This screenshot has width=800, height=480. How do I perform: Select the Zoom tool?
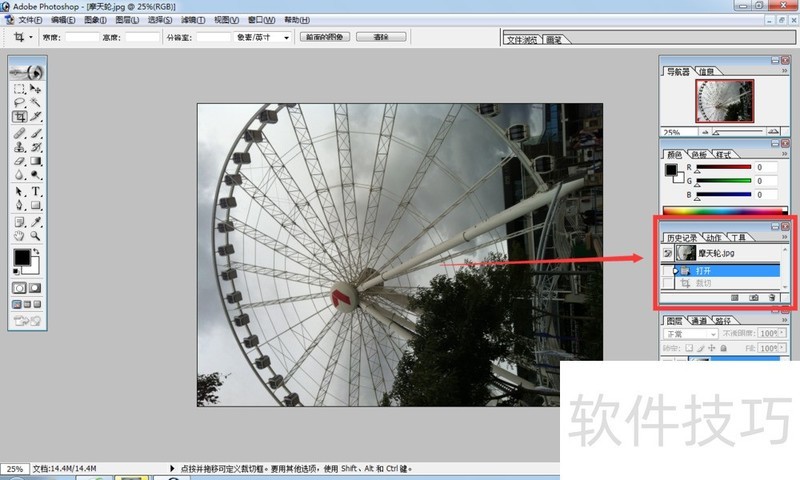[x=35, y=236]
